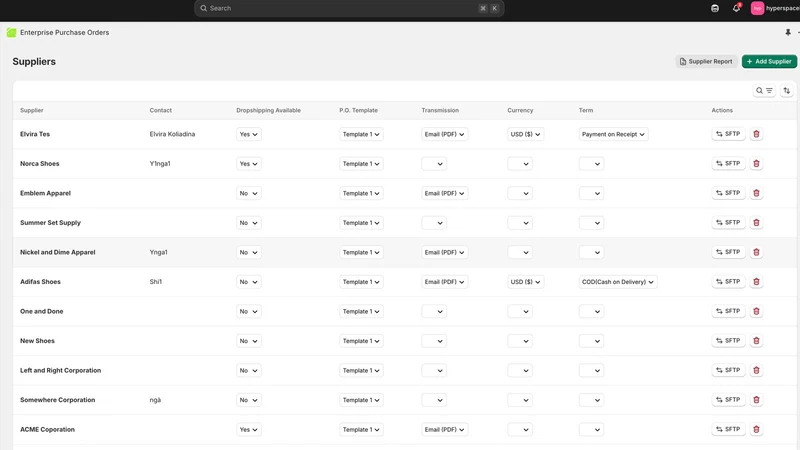Open table search and filter icon
This screenshot has width=800, height=450.
[x=764, y=91]
